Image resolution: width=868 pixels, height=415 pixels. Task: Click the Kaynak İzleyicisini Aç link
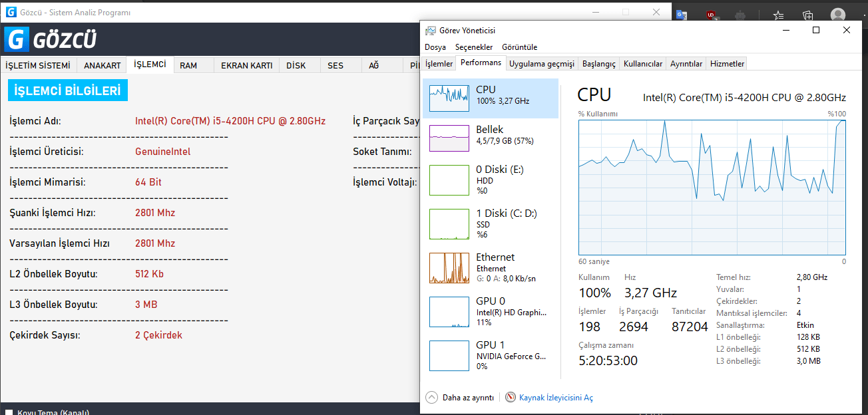[556, 398]
